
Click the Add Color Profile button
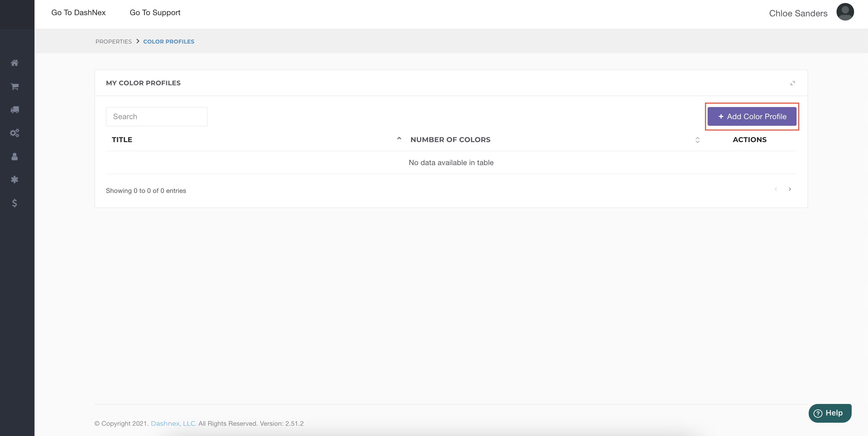click(x=751, y=116)
